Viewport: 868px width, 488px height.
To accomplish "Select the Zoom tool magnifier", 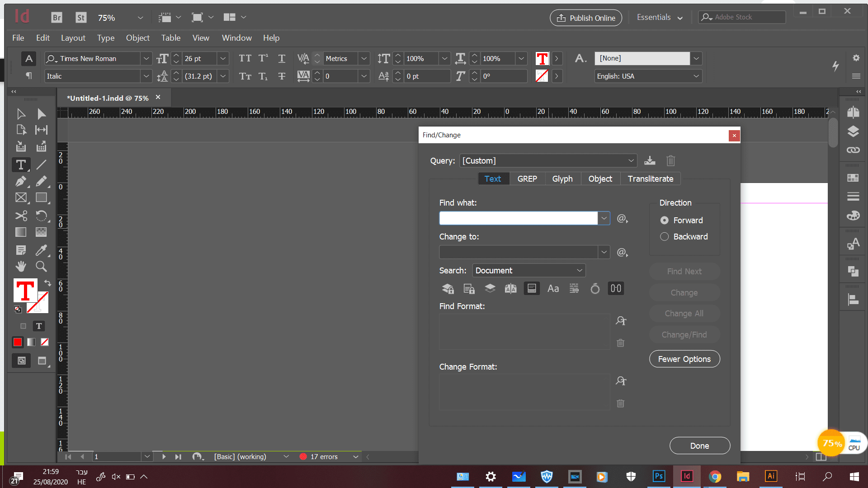I will pyautogui.click(x=41, y=267).
